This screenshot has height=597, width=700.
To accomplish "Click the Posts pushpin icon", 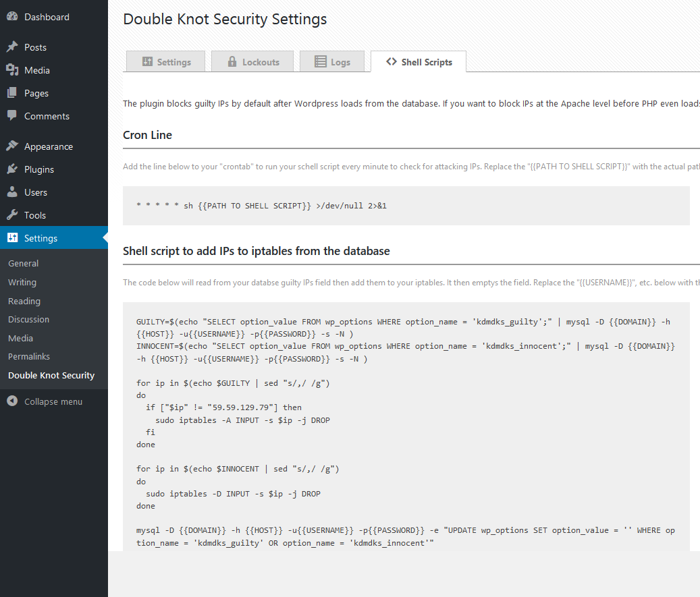I will coord(12,47).
